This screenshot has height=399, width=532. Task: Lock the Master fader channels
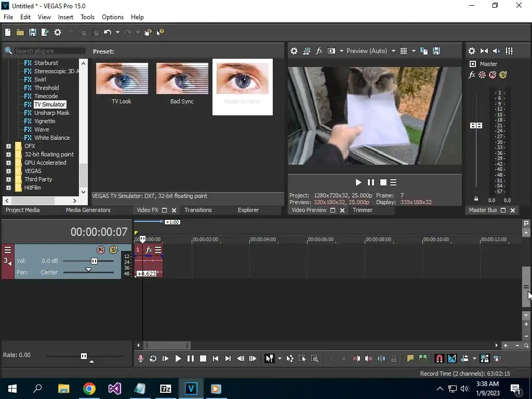click(x=476, y=199)
